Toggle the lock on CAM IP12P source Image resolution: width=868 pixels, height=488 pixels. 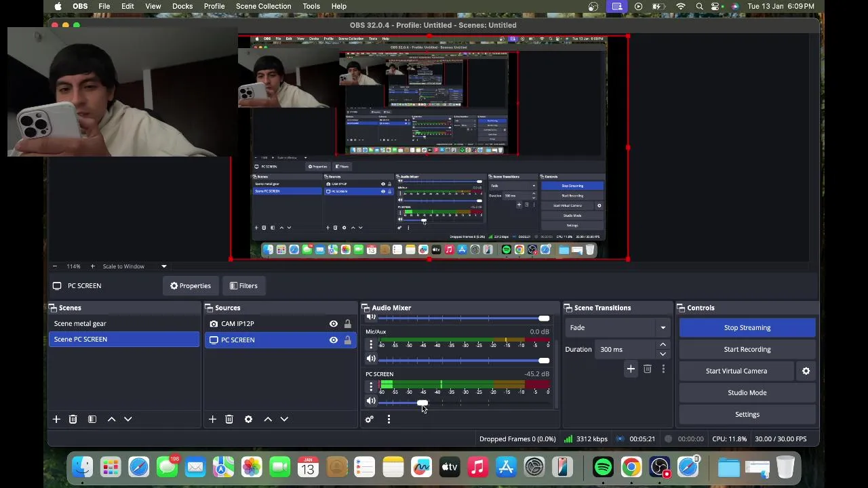click(348, 324)
